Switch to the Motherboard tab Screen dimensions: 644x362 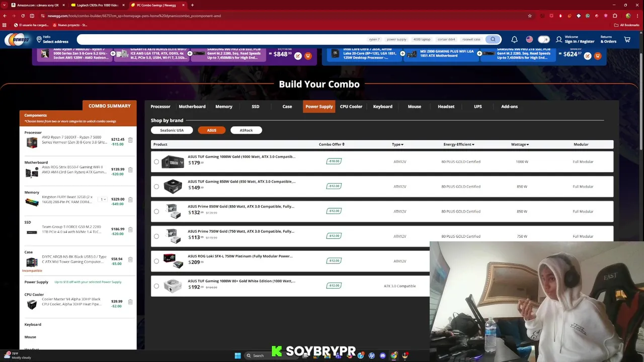[x=192, y=107]
